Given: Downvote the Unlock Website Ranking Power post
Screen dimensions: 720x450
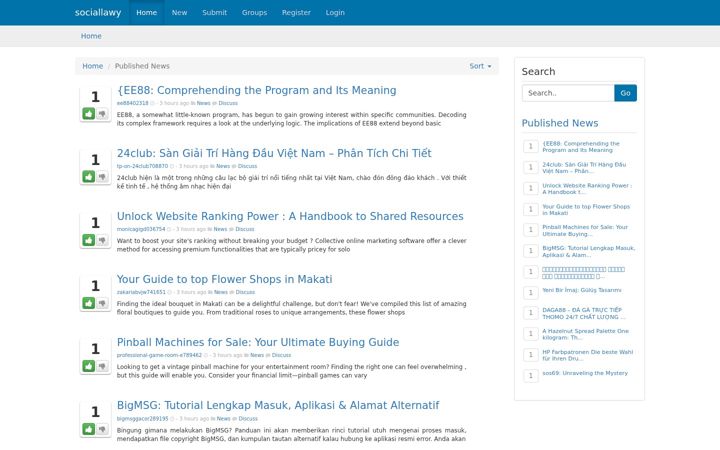Looking at the screenshot, I should 102,240.
